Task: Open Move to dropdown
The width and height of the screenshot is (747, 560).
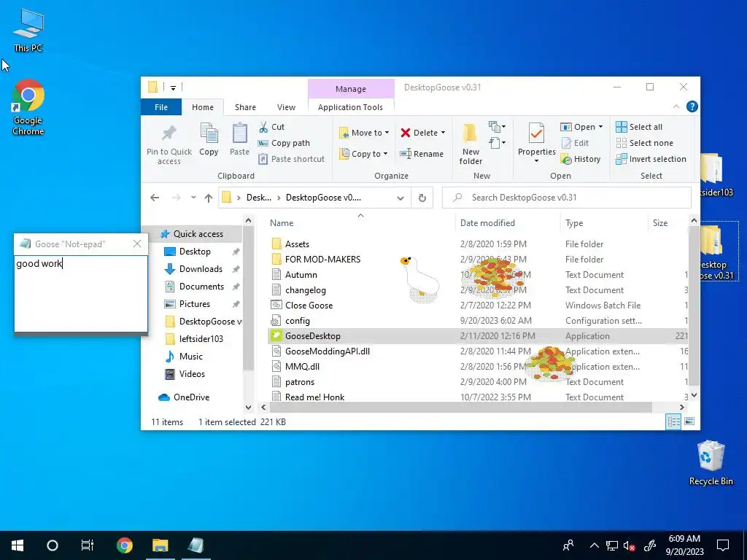Action: (365, 133)
